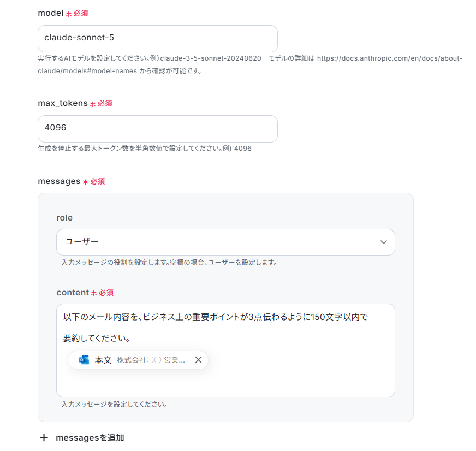
Task: Click the 入力メッセージを設定してください。 hint text
Action: (x=115, y=405)
